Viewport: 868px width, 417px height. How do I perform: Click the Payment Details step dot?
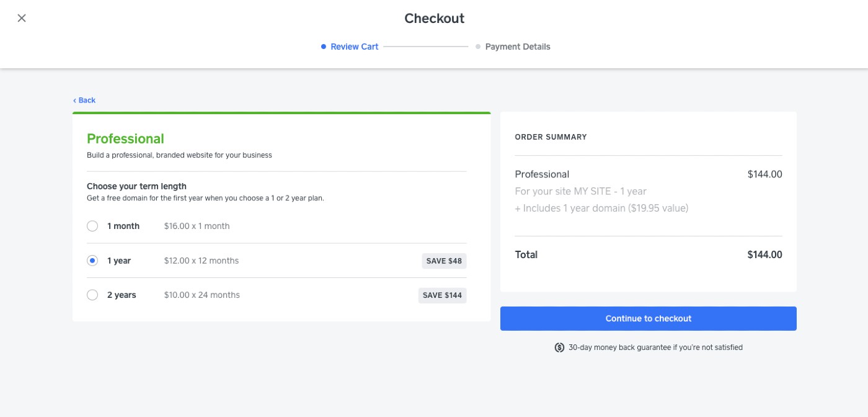coord(478,47)
